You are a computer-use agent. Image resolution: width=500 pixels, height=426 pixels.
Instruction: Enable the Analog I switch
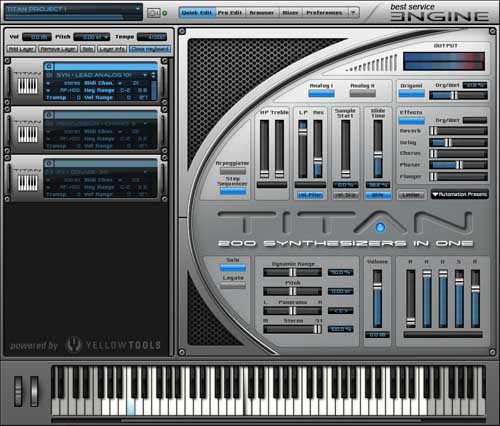coord(321,94)
